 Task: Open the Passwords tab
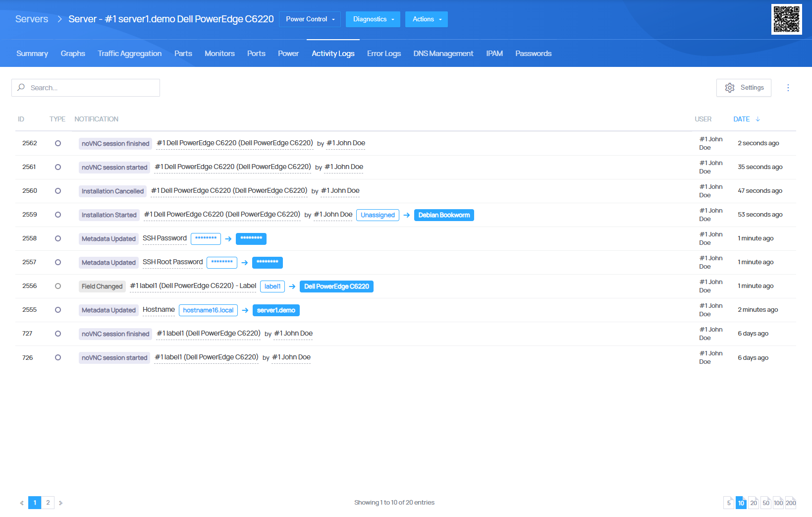534,54
